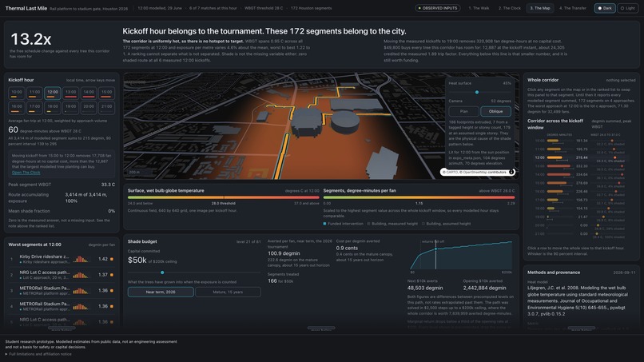Click the Thermal Last Mile title
This screenshot has height=362, width=644.
[x=26, y=8]
